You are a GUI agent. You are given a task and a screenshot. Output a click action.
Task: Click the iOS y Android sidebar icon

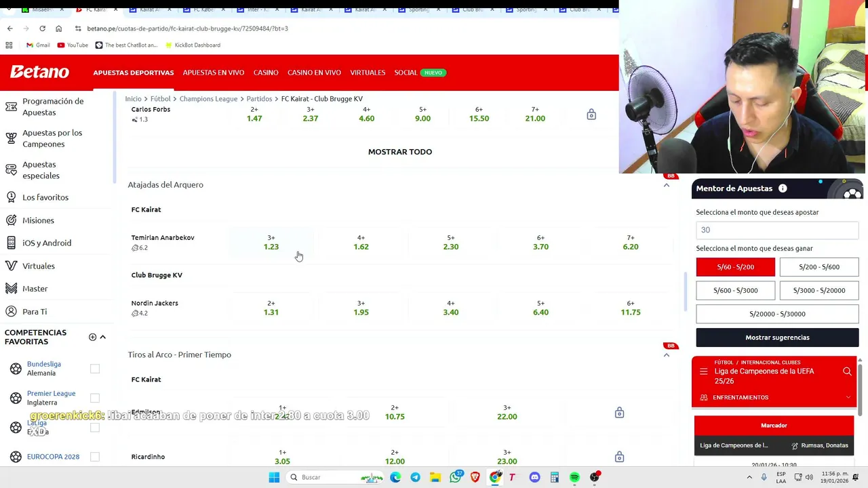[11, 243]
